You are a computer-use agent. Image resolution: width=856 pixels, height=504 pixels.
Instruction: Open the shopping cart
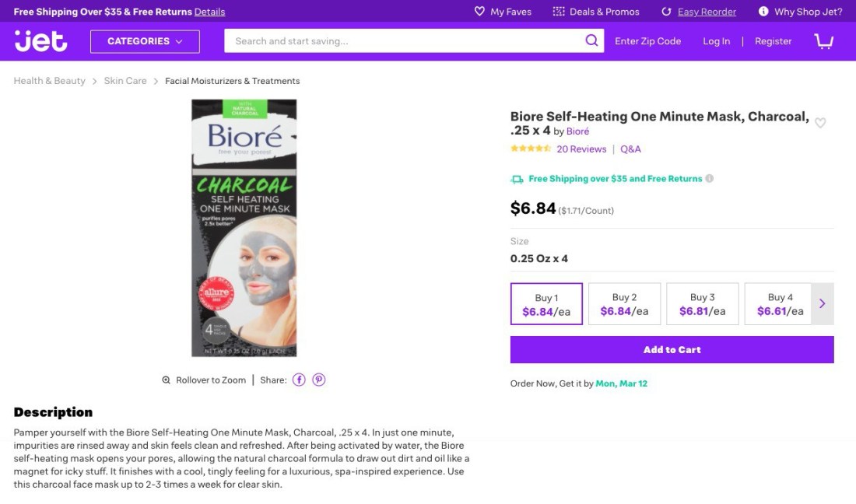(823, 40)
